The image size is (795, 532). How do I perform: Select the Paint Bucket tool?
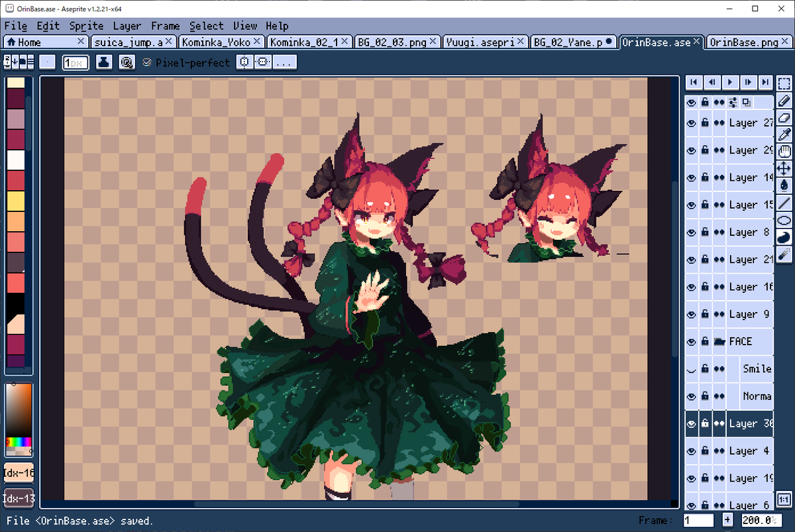coord(784,186)
